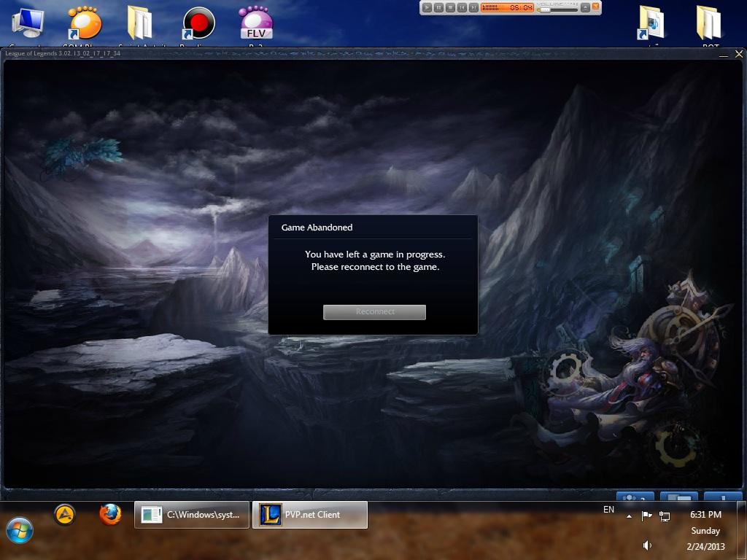
Task: Open the Computer desktop icon
Action: pos(28,23)
